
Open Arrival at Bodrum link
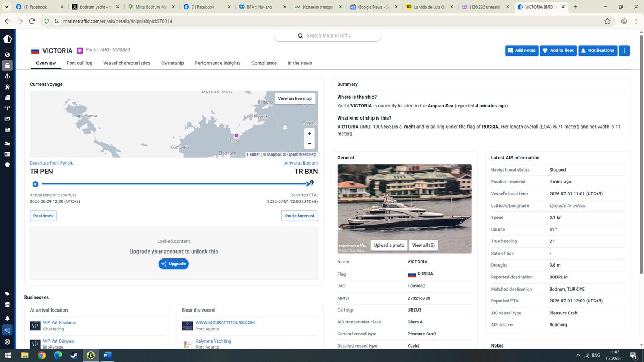301,163
